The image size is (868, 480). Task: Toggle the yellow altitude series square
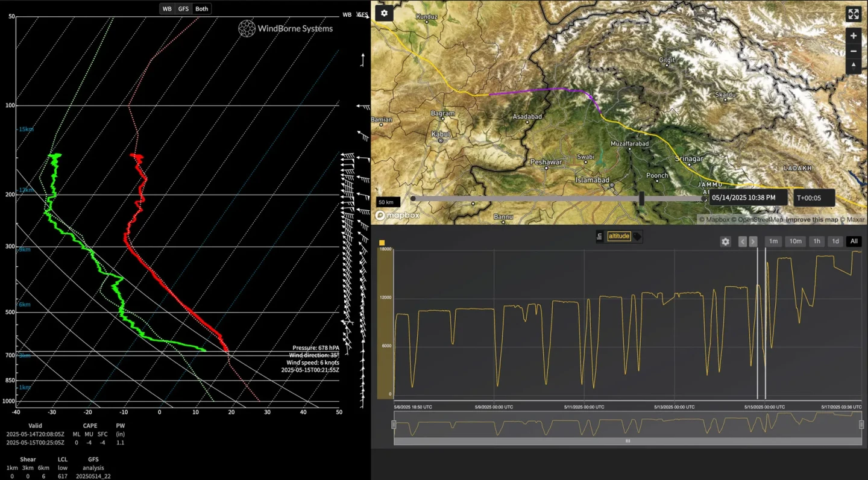382,243
